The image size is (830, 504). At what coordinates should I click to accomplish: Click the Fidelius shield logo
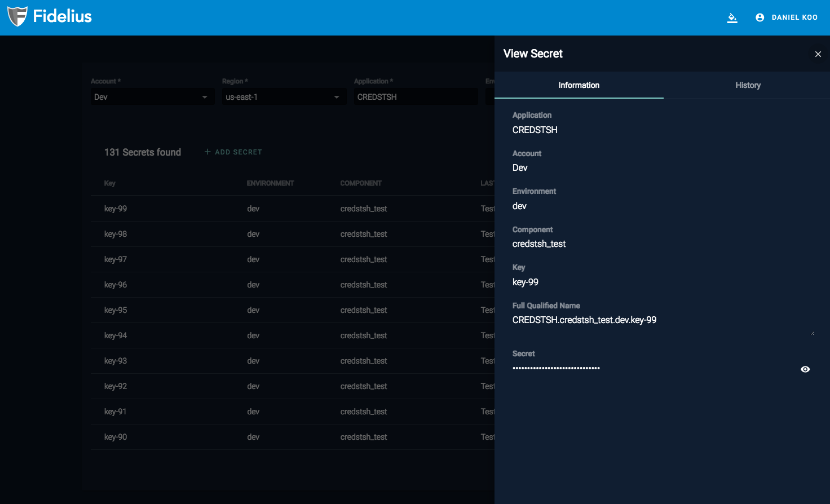point(17,16)
